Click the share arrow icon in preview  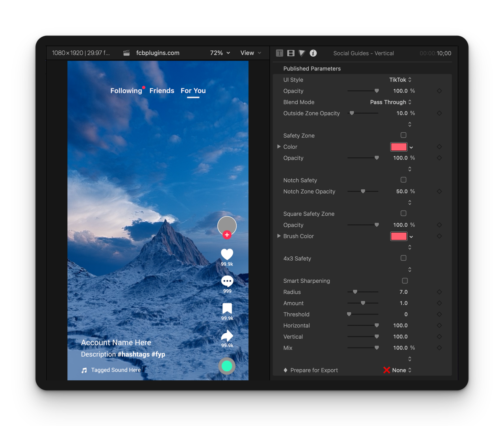click(227, 336)
